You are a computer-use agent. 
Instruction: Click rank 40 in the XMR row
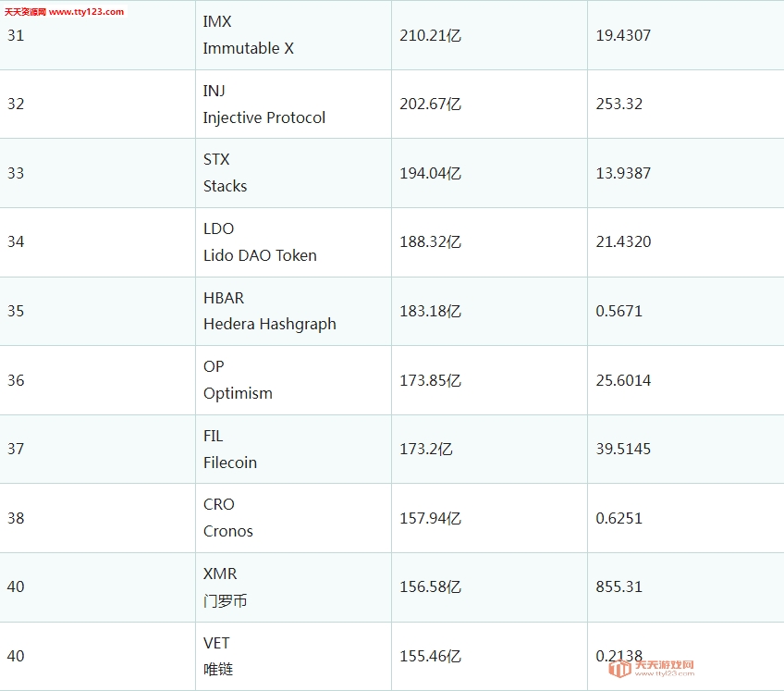pos(16,586)
